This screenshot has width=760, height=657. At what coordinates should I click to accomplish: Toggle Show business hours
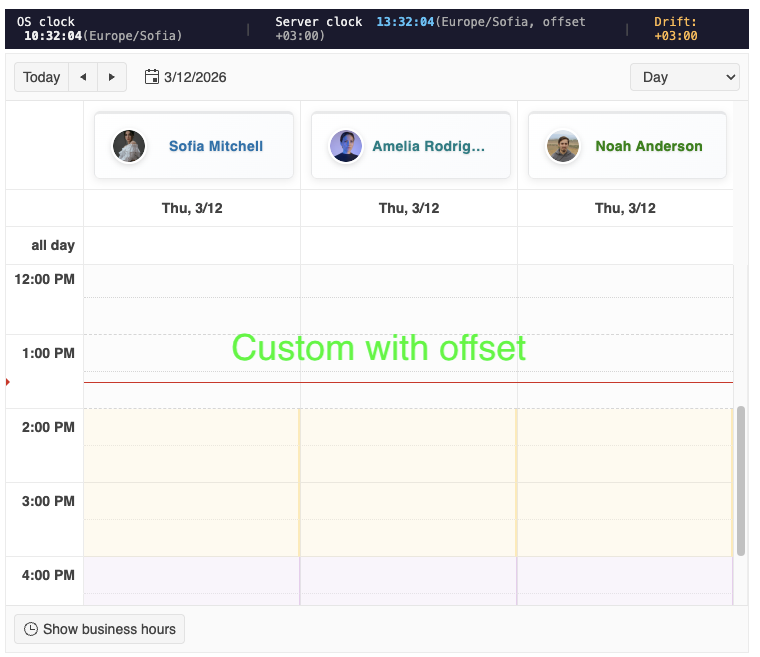(x=100, y=629)
